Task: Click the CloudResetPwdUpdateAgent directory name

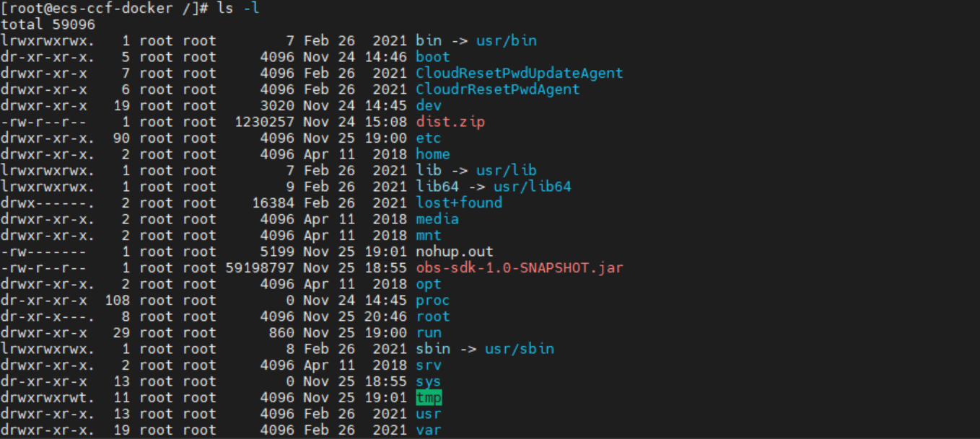Action: pos(519,73)
